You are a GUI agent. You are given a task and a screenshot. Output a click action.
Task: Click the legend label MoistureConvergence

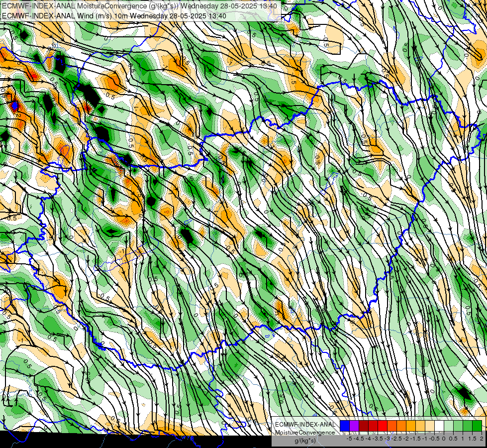point(305,433)
